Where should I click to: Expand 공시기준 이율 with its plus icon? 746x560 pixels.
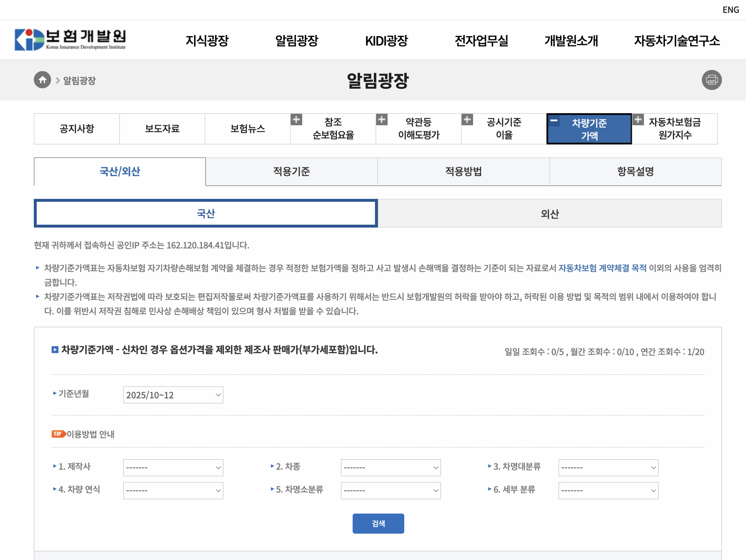point(468,120)
